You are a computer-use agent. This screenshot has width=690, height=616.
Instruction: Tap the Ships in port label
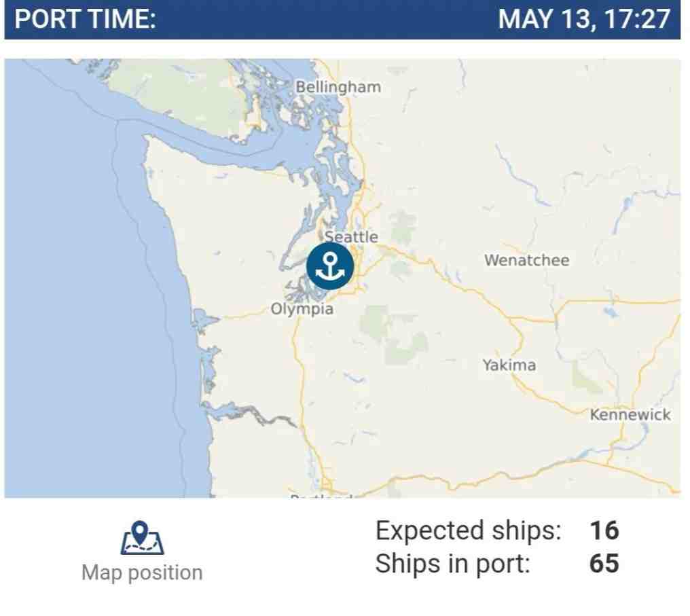point(453,563)
